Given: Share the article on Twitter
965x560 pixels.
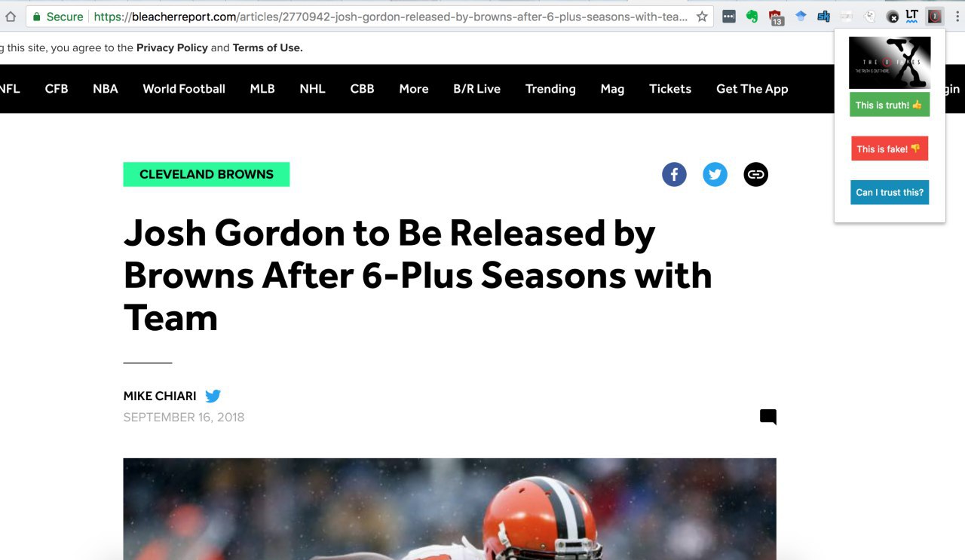Looking at the screenshot, I should click(715, 175).
